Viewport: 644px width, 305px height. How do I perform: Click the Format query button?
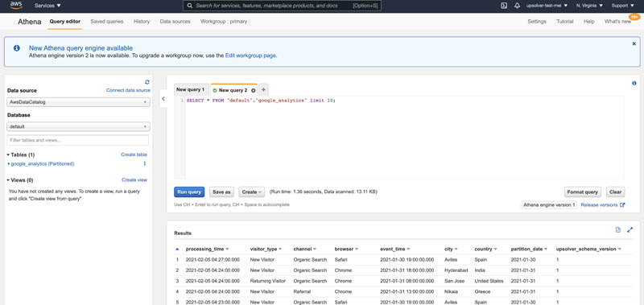coord(582,192)
